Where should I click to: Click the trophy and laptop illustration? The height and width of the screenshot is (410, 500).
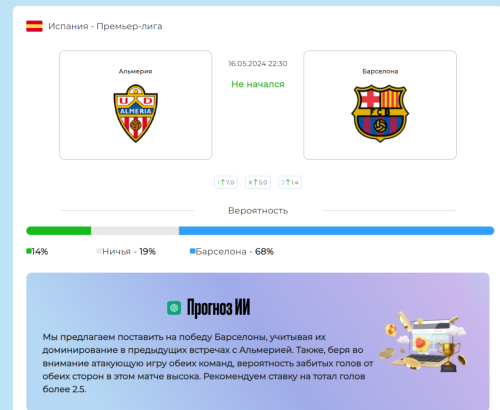tap(423, 342)
